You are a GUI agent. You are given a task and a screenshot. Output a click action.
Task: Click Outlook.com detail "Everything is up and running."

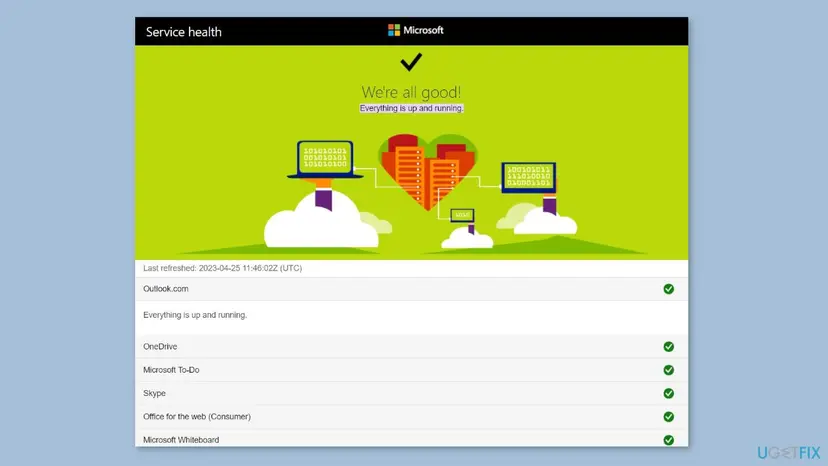[x=195, y=315]
